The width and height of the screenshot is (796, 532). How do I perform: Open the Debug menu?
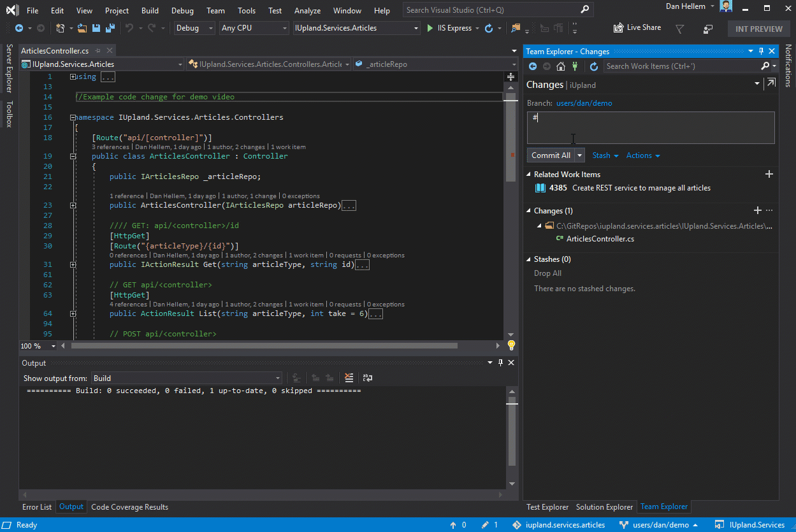[183, 11]
